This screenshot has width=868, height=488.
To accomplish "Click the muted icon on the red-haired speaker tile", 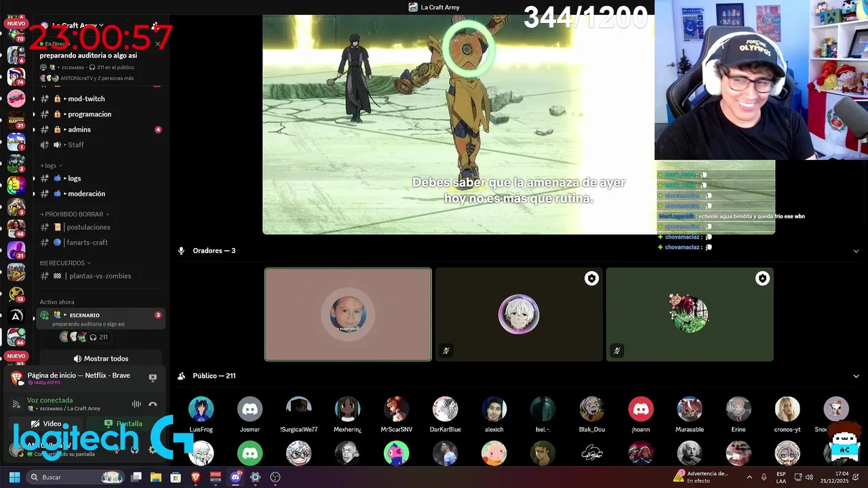I will 616,350.
